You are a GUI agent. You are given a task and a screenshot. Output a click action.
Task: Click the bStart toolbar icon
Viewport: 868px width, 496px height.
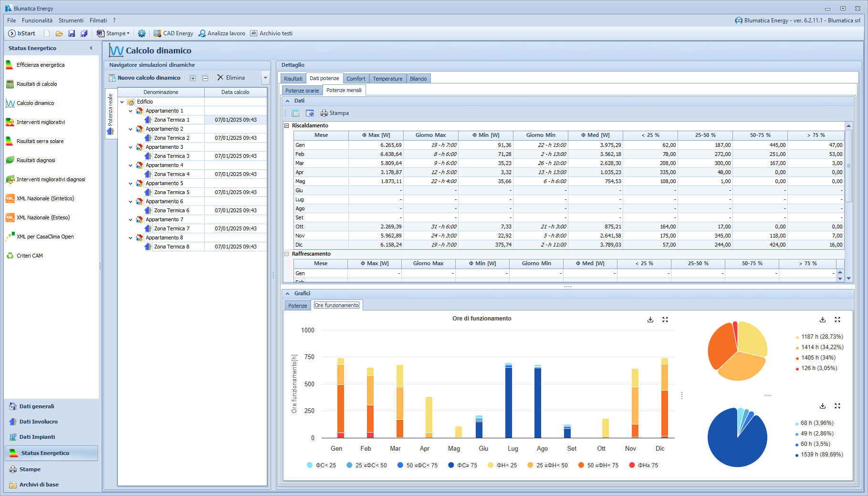(21, 33)
